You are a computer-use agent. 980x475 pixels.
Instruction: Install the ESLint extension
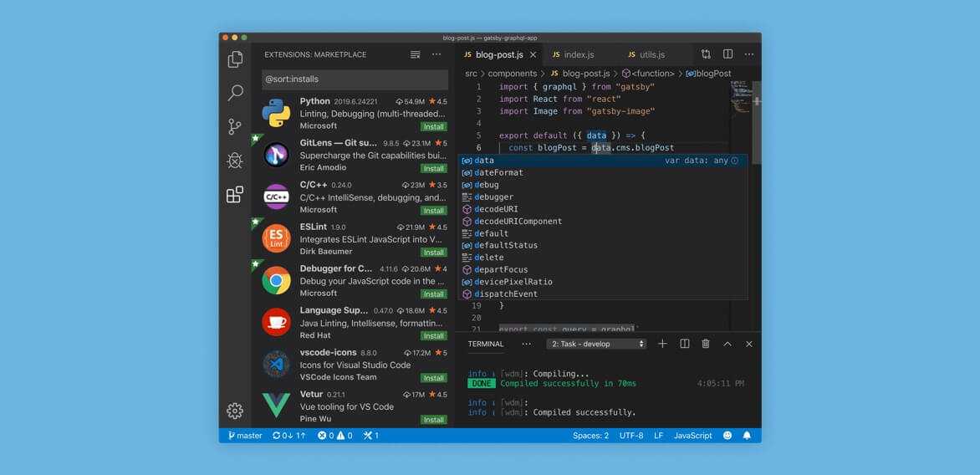click(434, 253)
